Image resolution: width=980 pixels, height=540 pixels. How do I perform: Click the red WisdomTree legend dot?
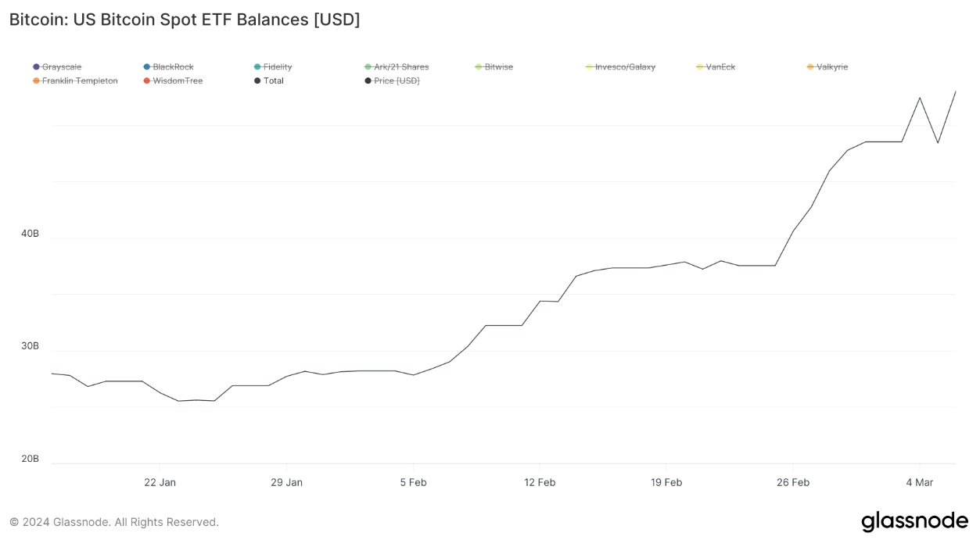click(x=146, y=80)
